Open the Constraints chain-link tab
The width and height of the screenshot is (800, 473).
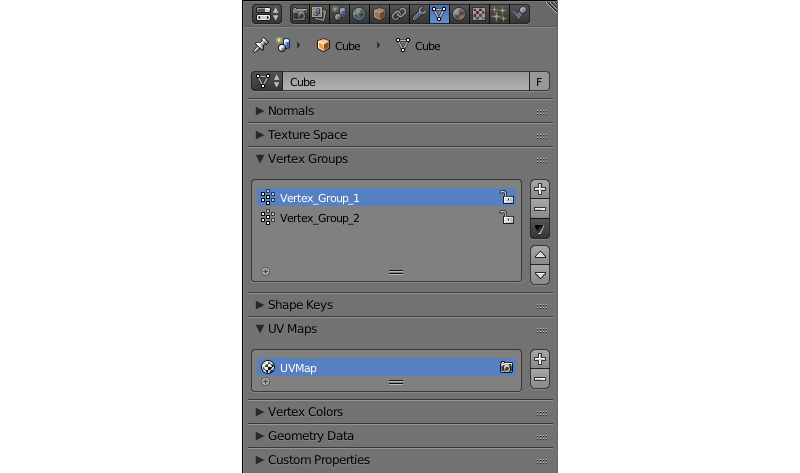pyautogui.click(x=399, y=14)
